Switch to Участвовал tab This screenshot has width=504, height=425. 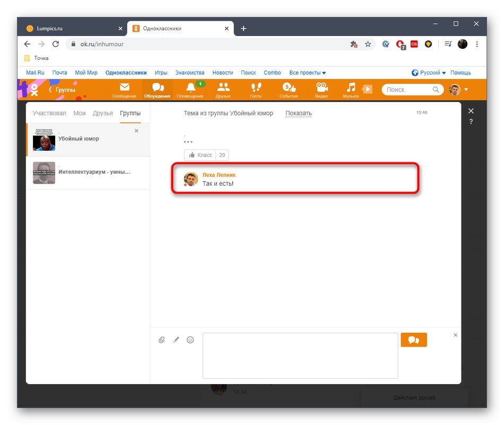(x=49, y=113)
